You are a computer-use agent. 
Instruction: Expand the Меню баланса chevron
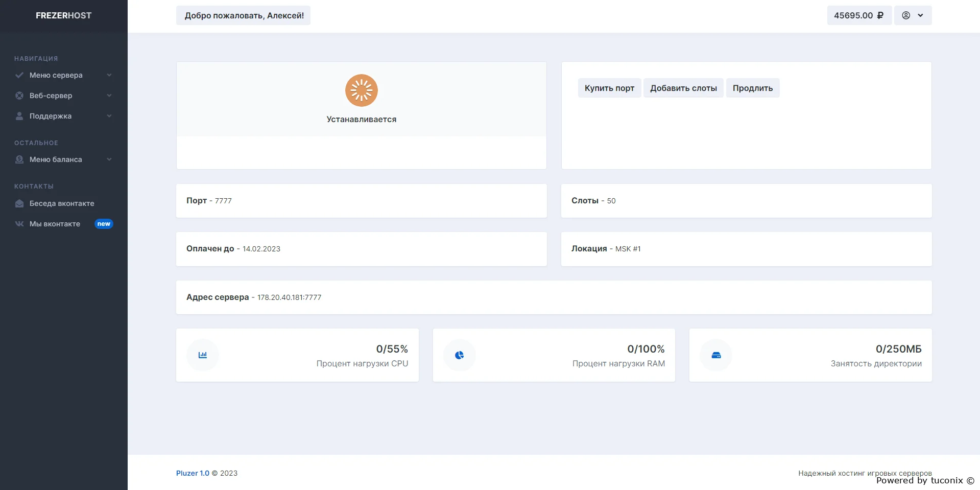109,159
